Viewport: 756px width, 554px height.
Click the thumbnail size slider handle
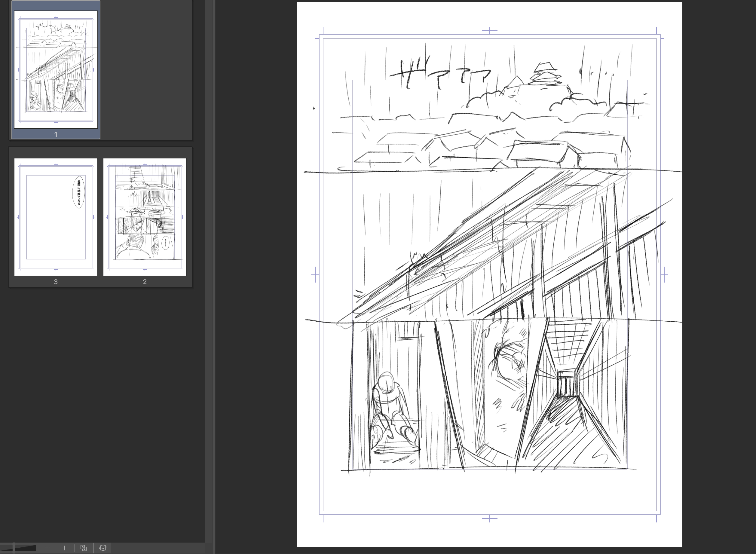coord(14,548)
